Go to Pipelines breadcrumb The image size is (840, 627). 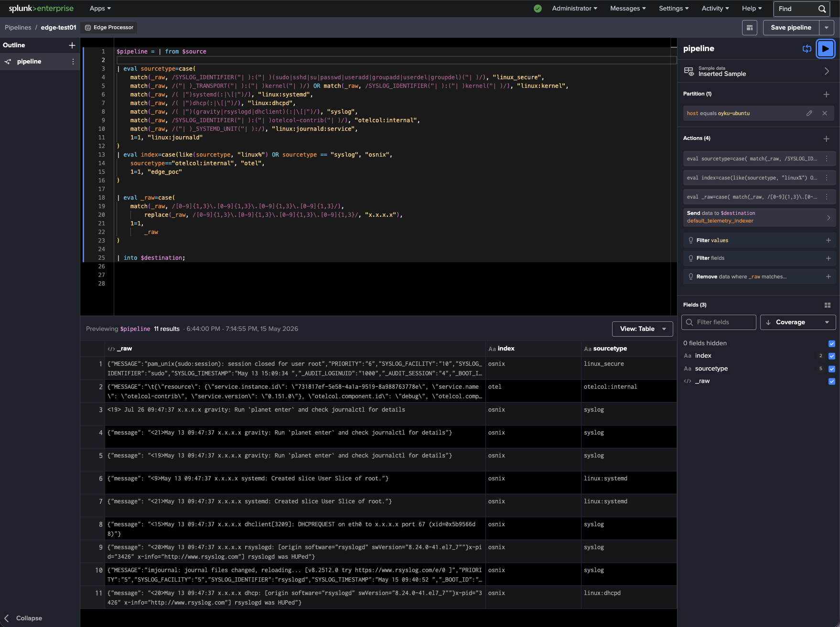click(18, 28)
